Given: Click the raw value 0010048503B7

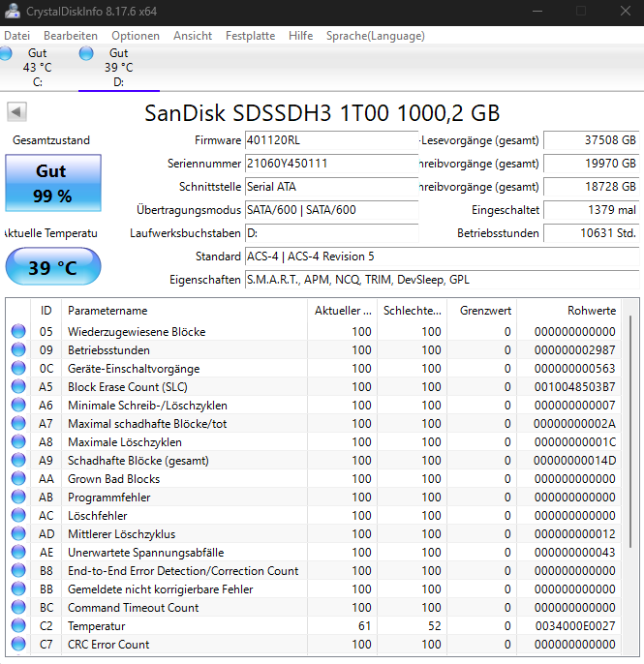Looking at the screenshot, I should tap(575, 386).
